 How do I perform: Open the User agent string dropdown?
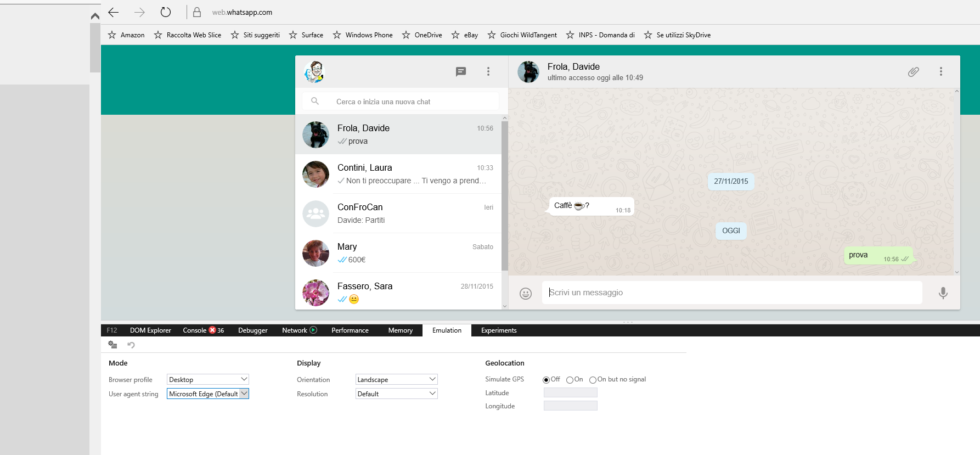tap(207, 394)
